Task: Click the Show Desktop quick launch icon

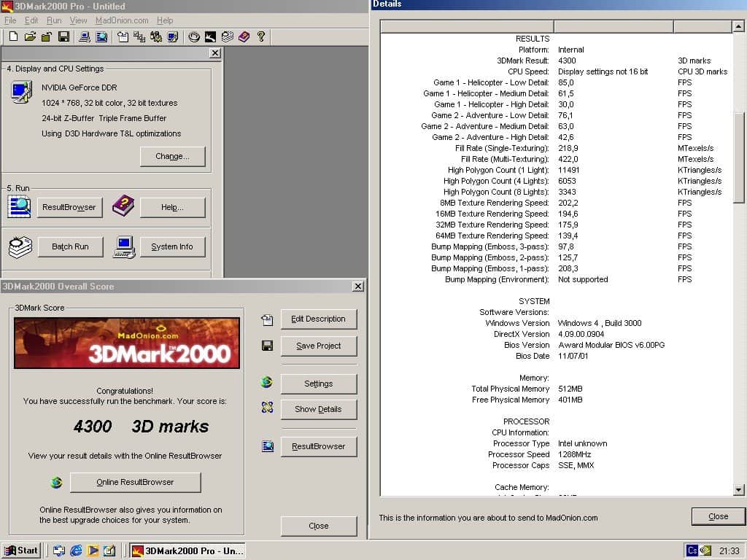Action: 59,551
